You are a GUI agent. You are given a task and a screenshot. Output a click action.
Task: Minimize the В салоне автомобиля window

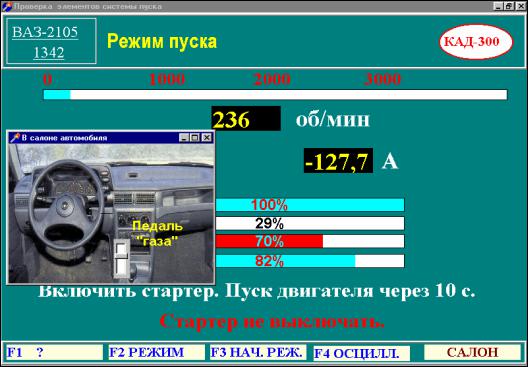[184, 138]
